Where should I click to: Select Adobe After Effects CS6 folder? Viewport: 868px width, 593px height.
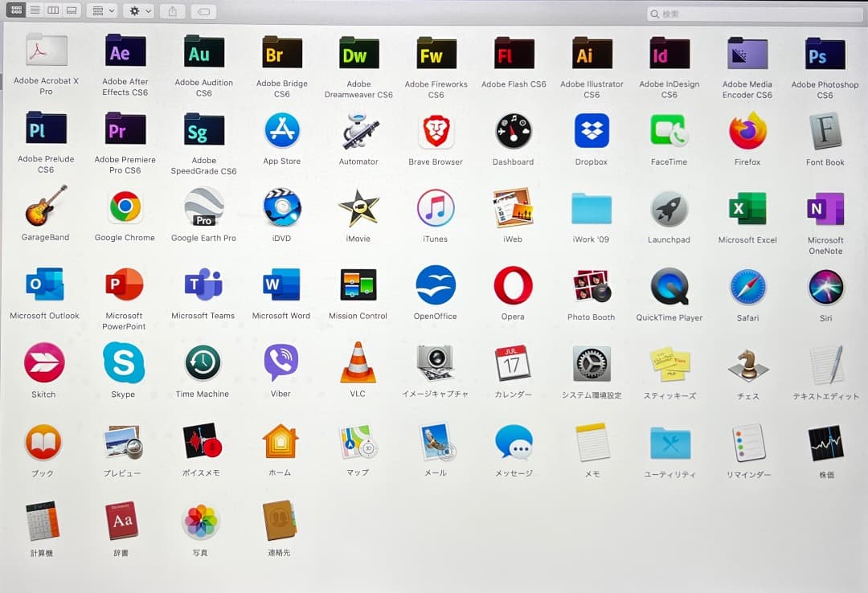[125, 51]
